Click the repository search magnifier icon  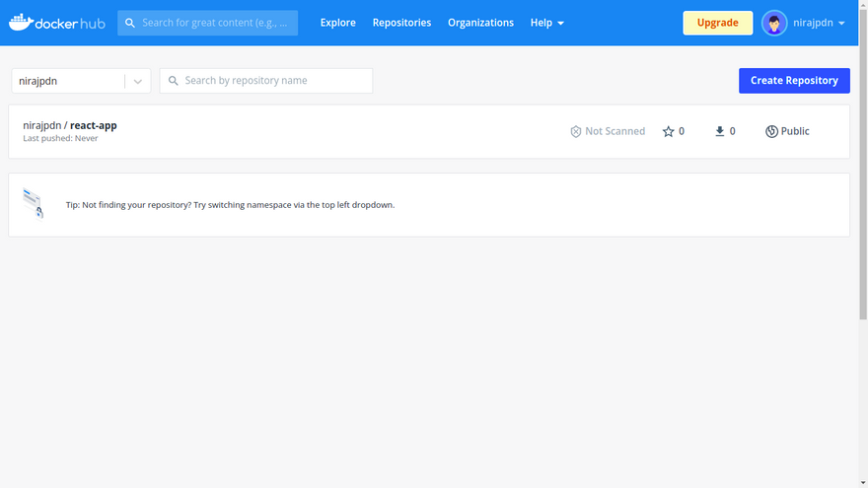(174, 81)
